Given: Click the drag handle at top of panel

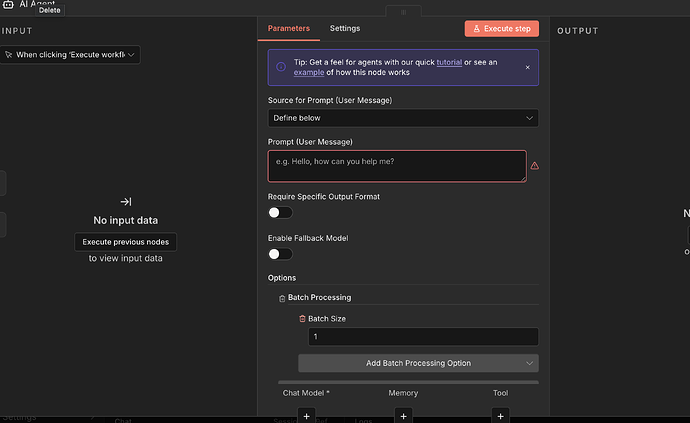Looking at the screenshot, I should pyautogui.click(x=403, y=12).
